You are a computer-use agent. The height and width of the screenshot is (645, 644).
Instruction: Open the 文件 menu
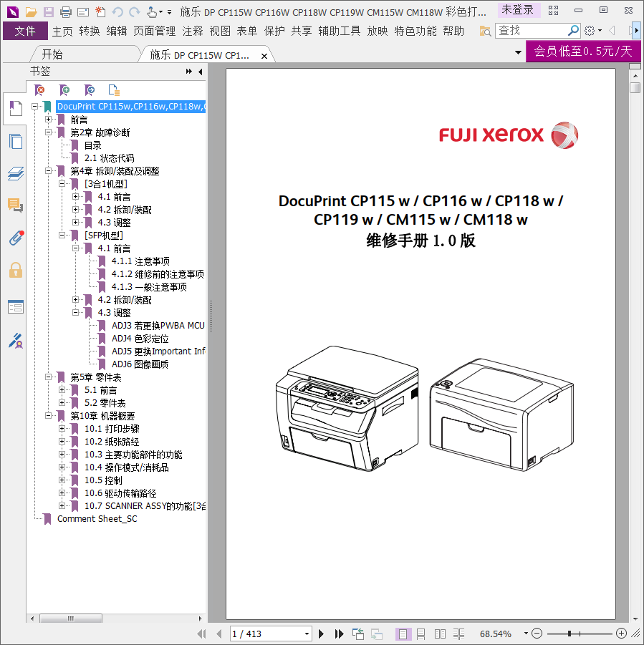pos(25,31)
